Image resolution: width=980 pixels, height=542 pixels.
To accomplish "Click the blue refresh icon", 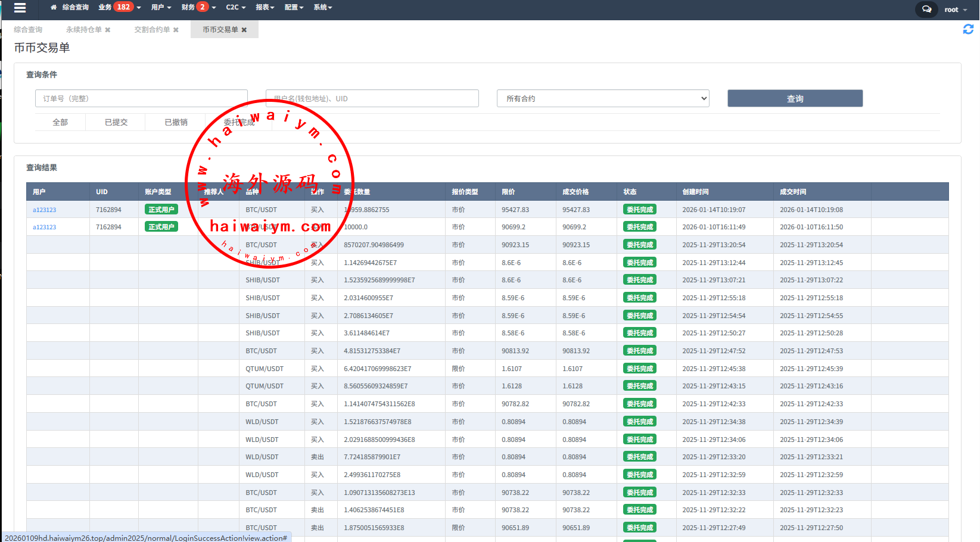I will pyautogui.click(x=968, y=29).
